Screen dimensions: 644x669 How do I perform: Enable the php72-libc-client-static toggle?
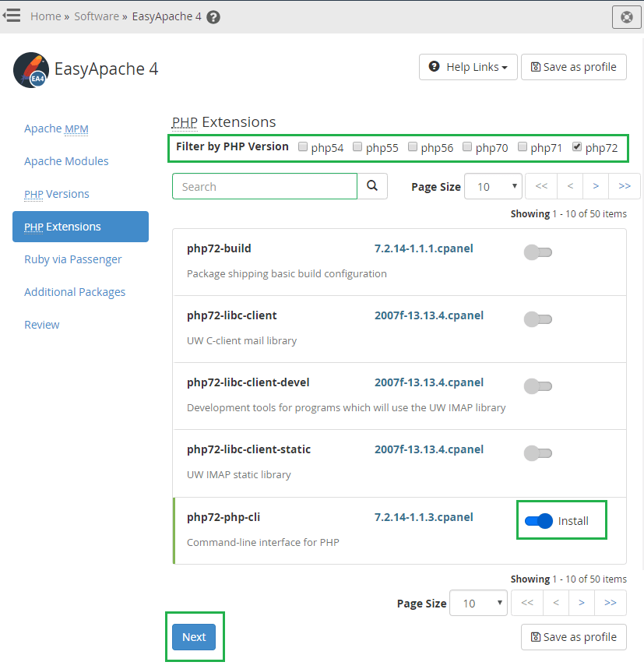pos(538,453)
